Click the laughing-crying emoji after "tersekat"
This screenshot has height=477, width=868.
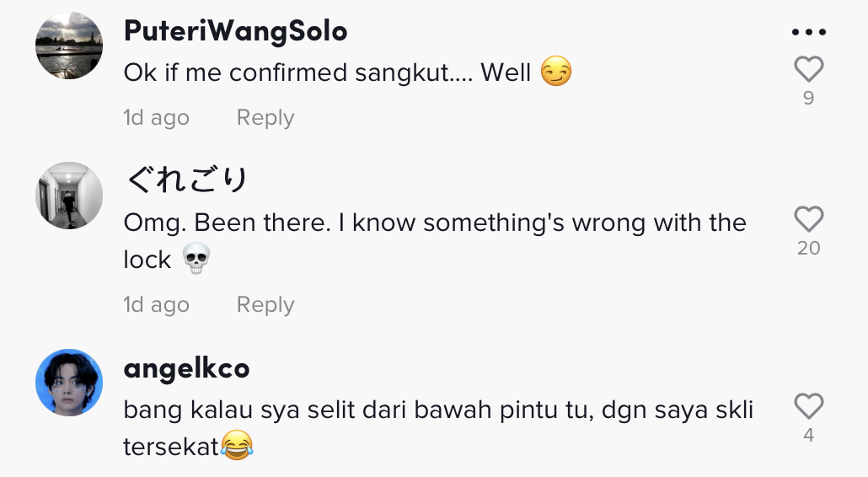click(237, 447)
